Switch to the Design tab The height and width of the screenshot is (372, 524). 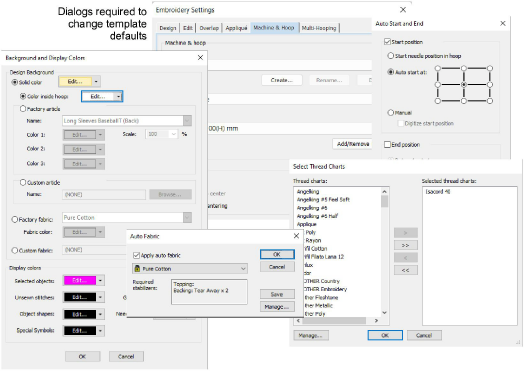tap(168, 28)
